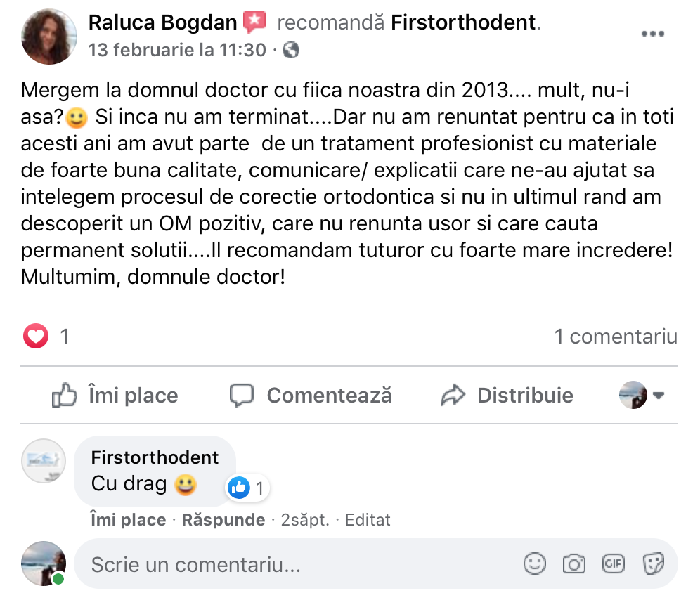This screenshot has height=593, width=700.
Task: Expand the profile switcher dropdown arrow
Action: pos(659,396)
